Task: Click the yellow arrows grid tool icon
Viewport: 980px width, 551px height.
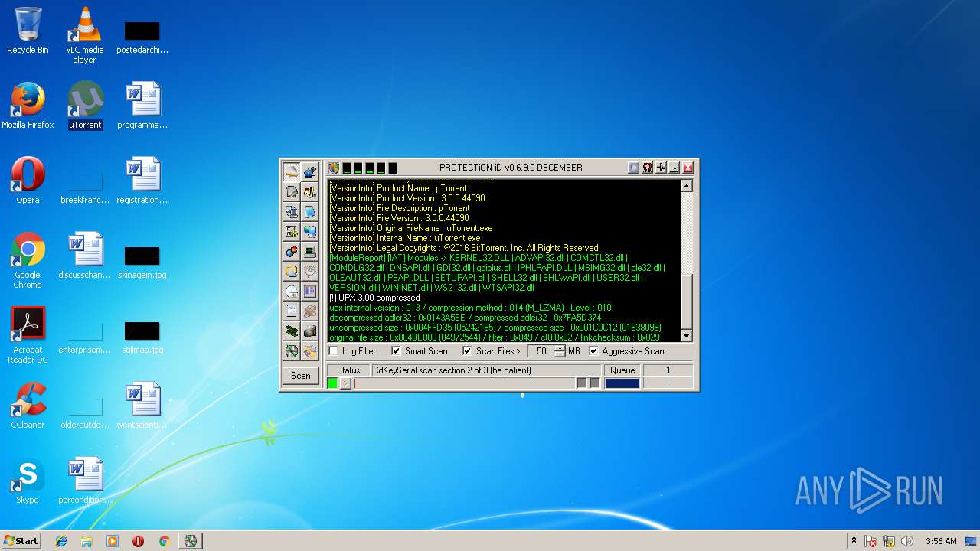Action: tap(292, 231)
